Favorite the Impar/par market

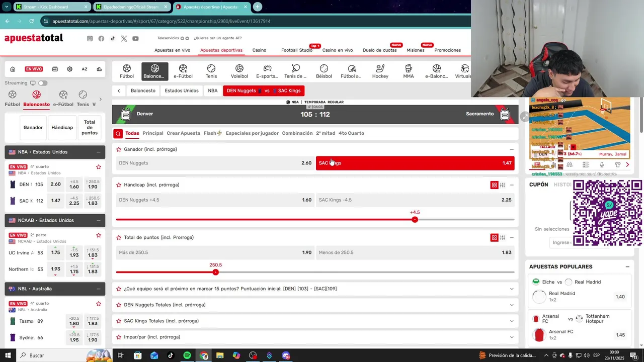[119, 337]
